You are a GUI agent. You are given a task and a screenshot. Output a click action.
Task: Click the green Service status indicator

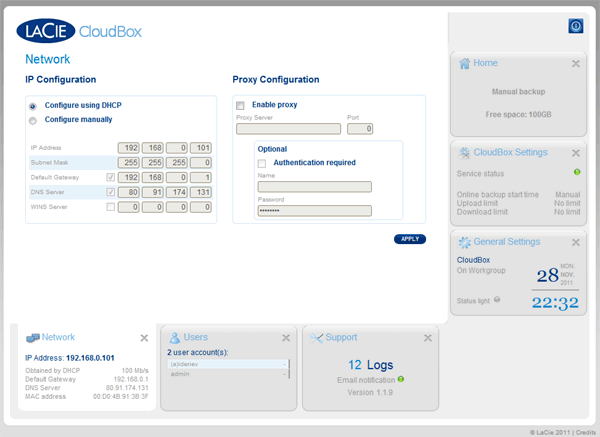[577, 172]
